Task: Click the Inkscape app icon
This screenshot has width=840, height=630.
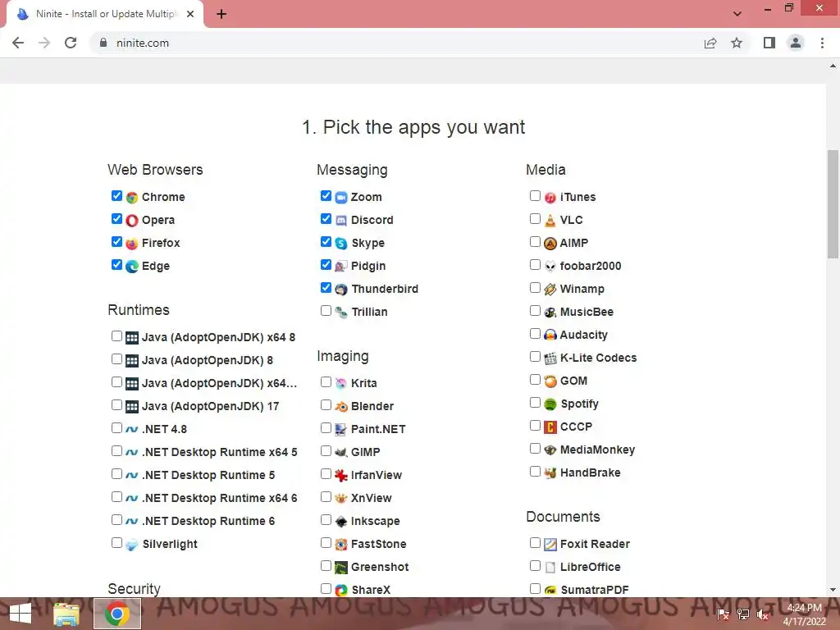Action: (341, 521)
